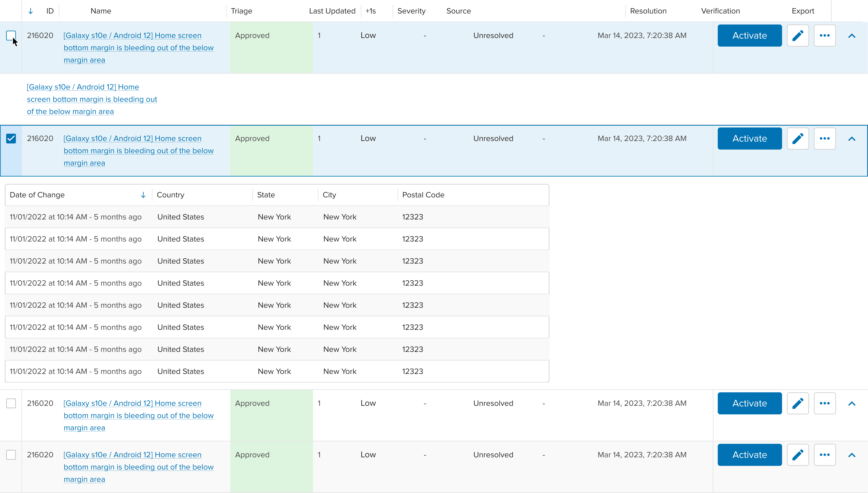
Task: Open the first row's Galaxy s10e issue link
Action: [x=138, y=48]
